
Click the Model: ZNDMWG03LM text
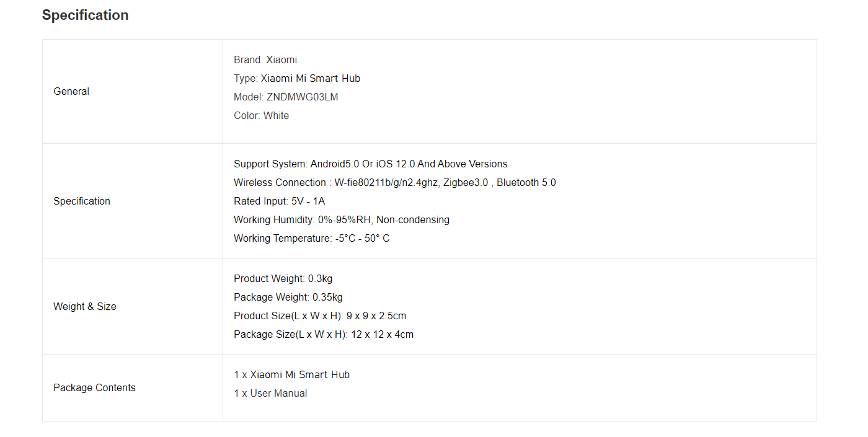[286, 97]
